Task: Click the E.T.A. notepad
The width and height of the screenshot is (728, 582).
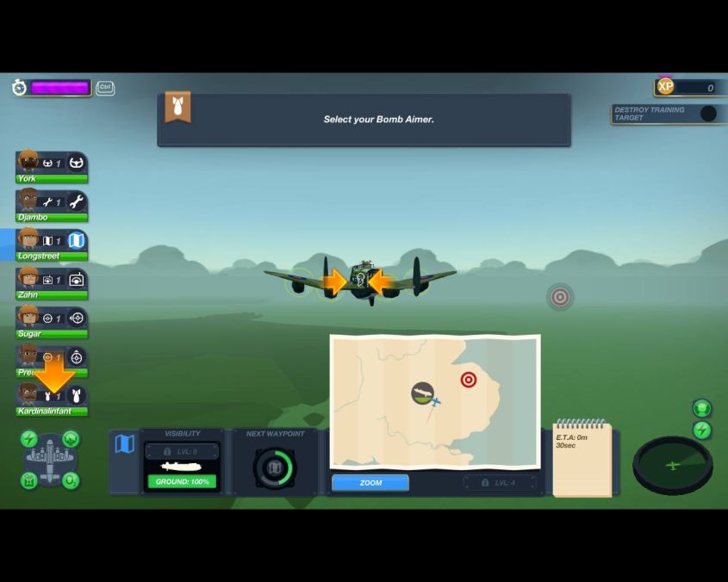Action: [582, 459]
